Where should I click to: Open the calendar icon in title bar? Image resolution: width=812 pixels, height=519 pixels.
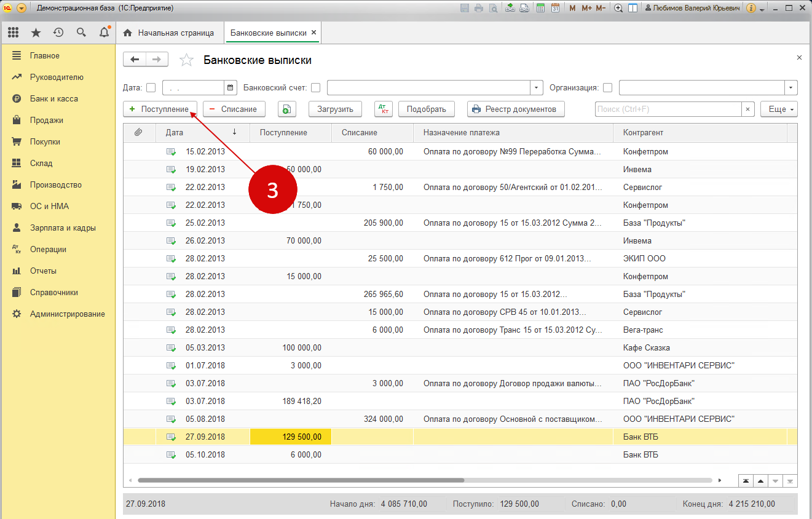pyautogui.click(x=555, y=8)
